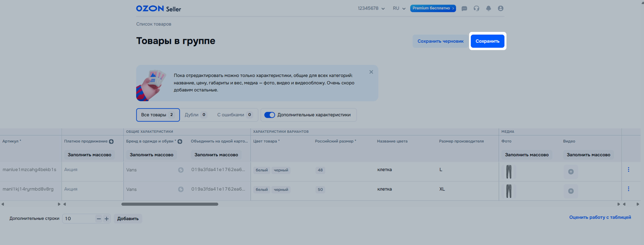Open the RU language dropdown
The width and height of the screenshot is (644, 245).
(399, 9)
